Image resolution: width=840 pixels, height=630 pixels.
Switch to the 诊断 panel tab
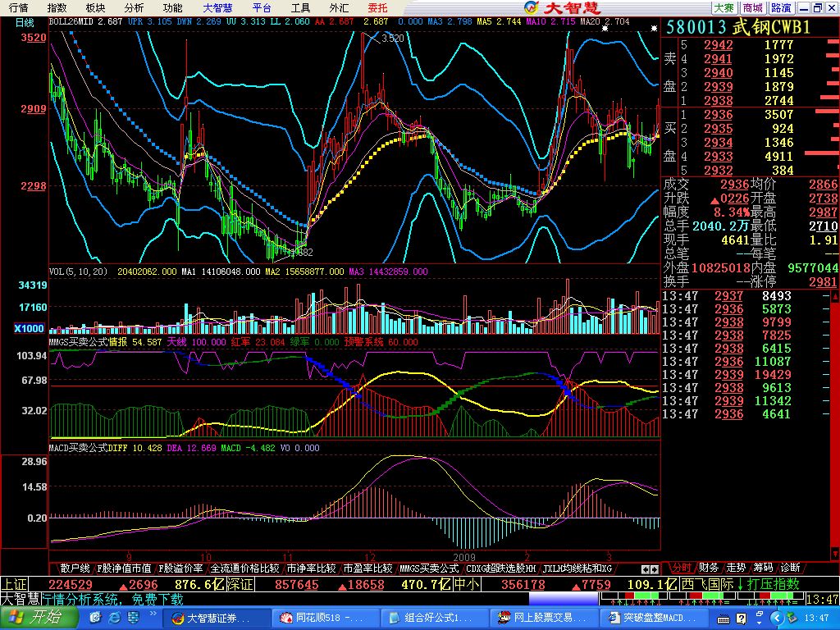(791, 568)
